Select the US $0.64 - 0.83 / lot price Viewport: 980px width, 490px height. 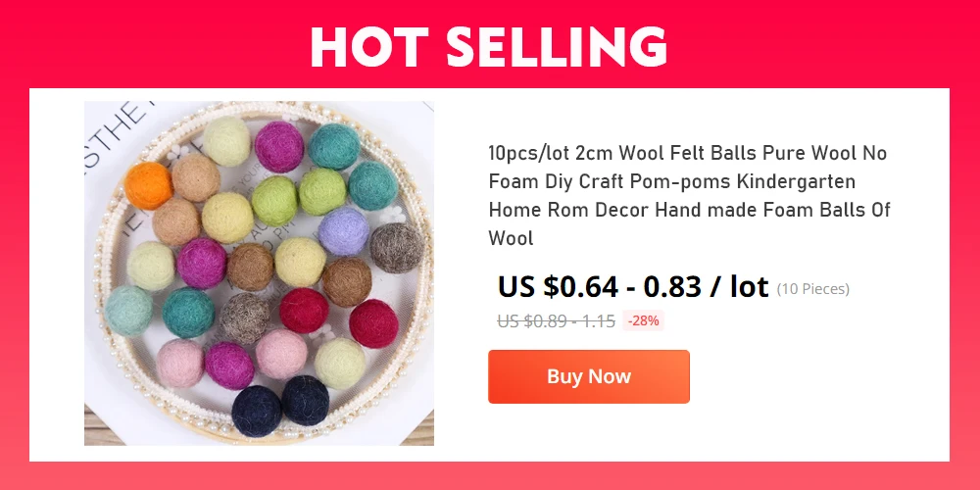click(x=632, y=287)
